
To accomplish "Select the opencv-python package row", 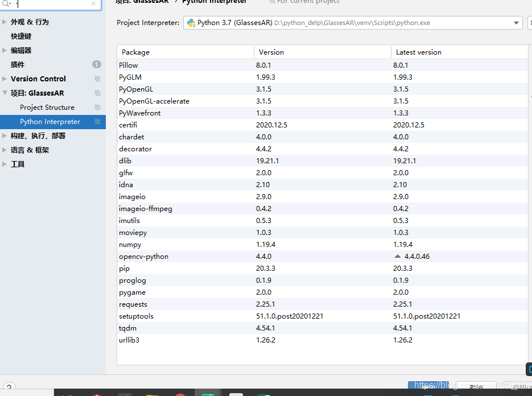I will [x=323, y=256].
